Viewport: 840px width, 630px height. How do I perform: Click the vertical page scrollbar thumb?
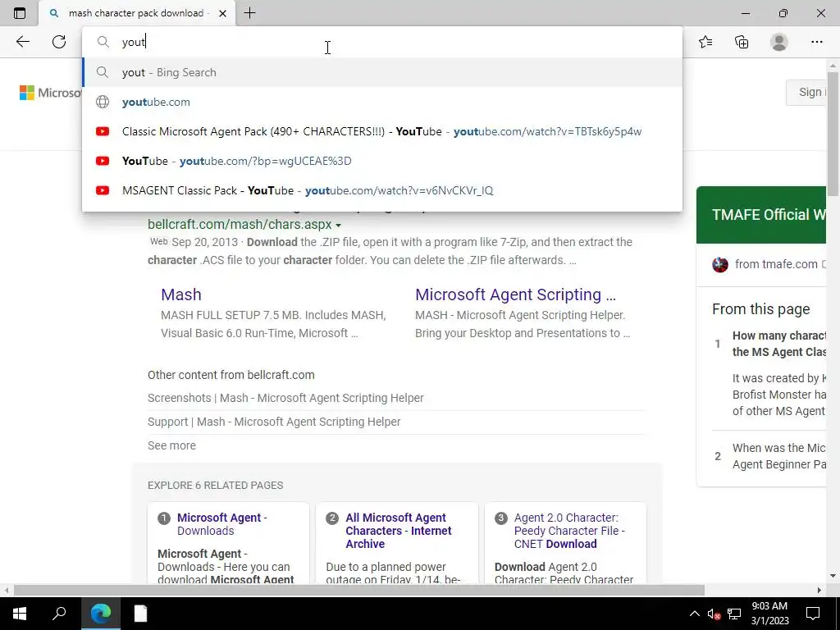pyautogui.click(x=833, y=134)
